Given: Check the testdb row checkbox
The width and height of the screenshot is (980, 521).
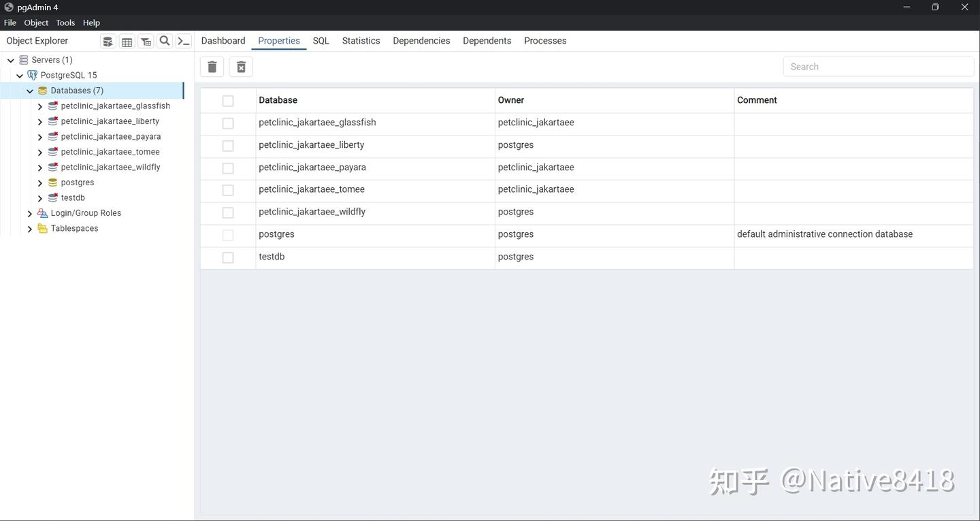Looking at the screenshot, I should point(228,257).
